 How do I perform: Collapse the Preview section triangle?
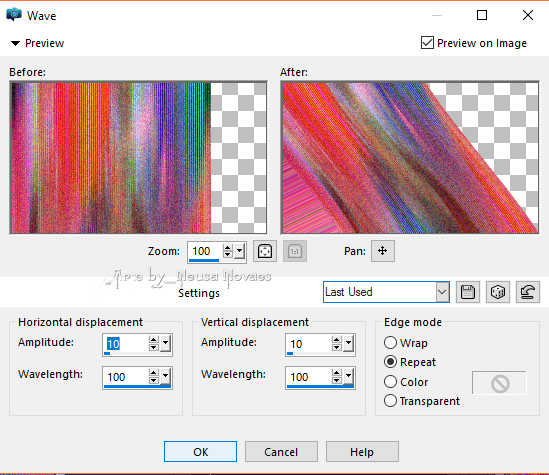point(15,43)
